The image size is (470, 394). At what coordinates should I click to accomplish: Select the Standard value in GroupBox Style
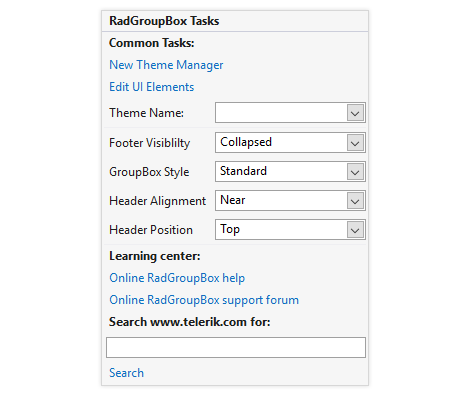pyautogui.click(x=243, y=171)
